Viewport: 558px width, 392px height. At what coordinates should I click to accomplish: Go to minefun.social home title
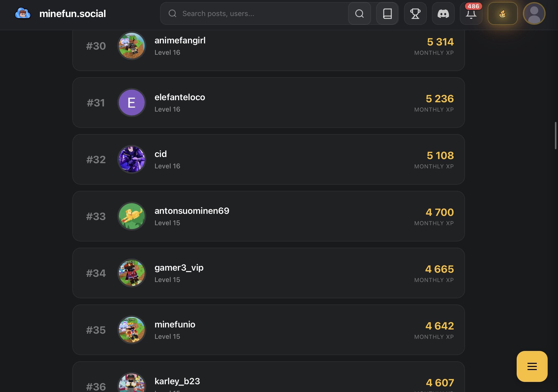click(73, 13)
